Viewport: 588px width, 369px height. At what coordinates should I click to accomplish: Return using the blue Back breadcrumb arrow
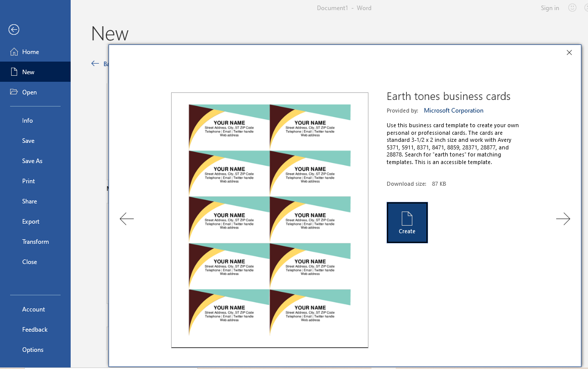point(95,63)
